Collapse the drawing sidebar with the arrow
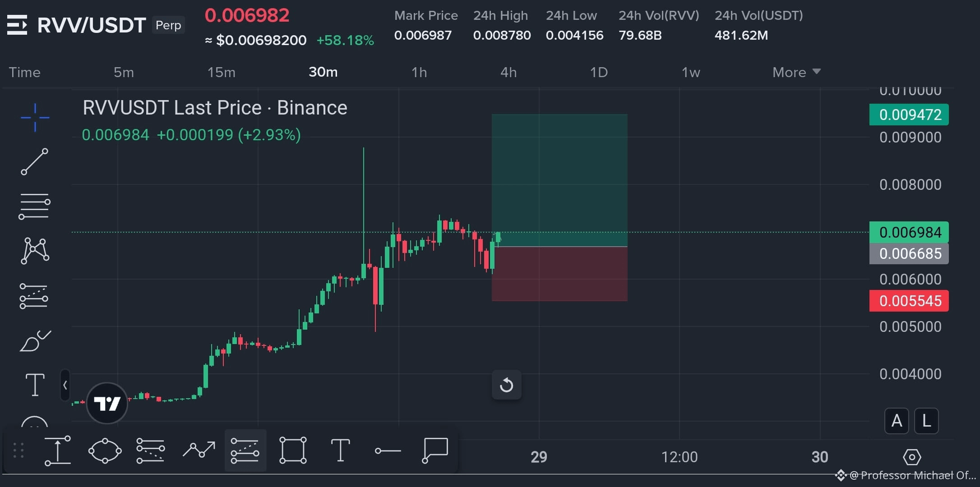This screenshot has height=487, width=980. pyautogui.click(x=65, y=385)
